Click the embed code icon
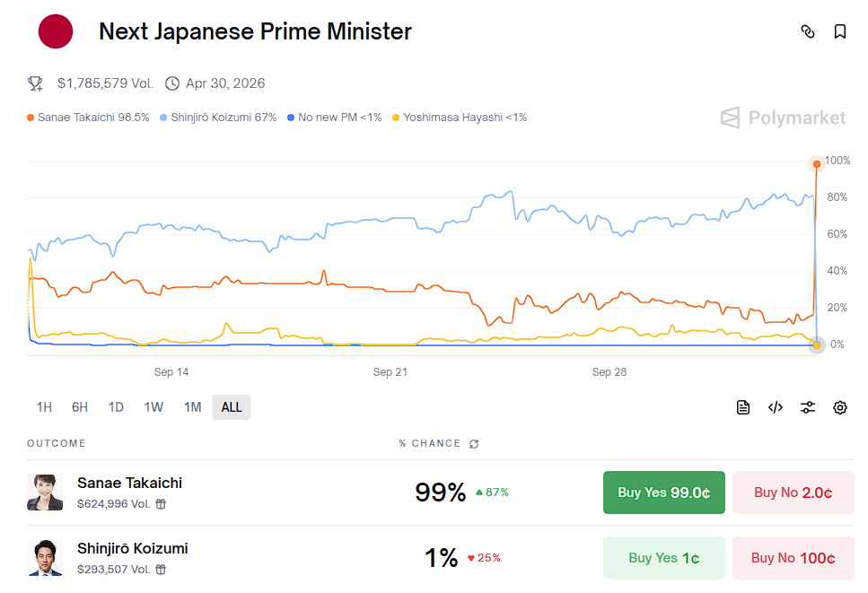Image resolution: width=868 pixels, height=593 pixels. click(x=776, y=407)
